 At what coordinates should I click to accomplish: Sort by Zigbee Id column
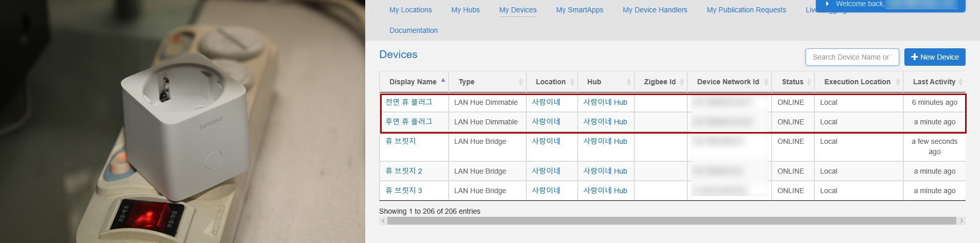click(661, 82)
